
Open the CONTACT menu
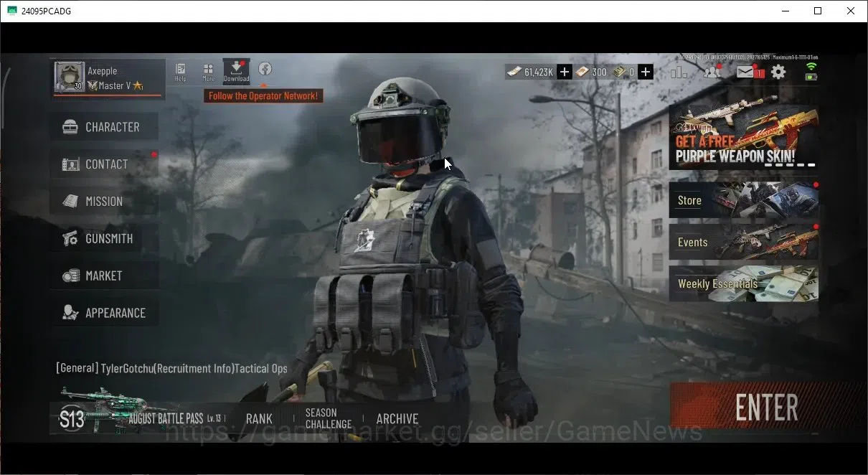pos(104,164)
